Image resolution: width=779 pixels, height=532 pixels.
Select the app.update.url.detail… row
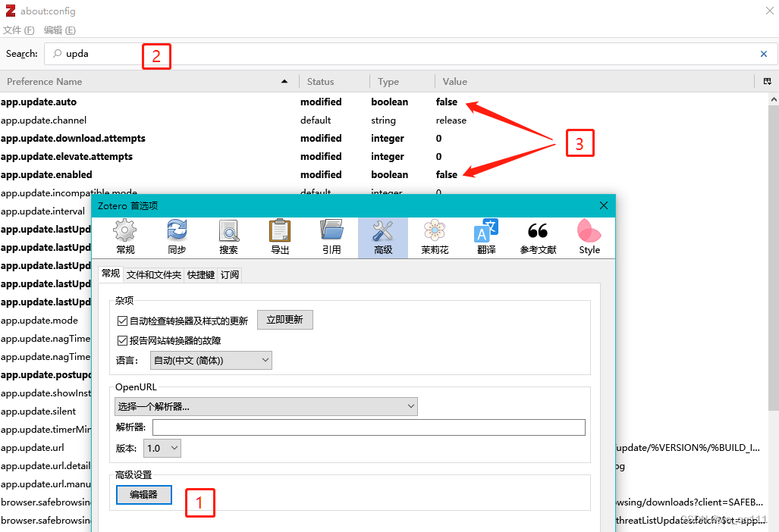[46, 466]
